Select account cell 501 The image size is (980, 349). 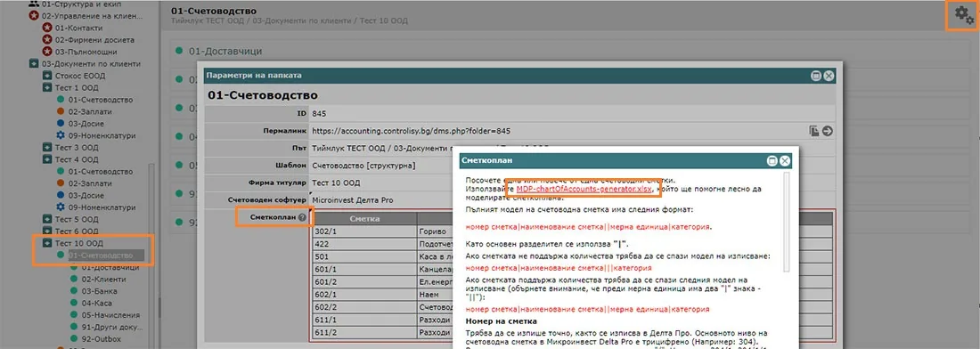(364, 256)
